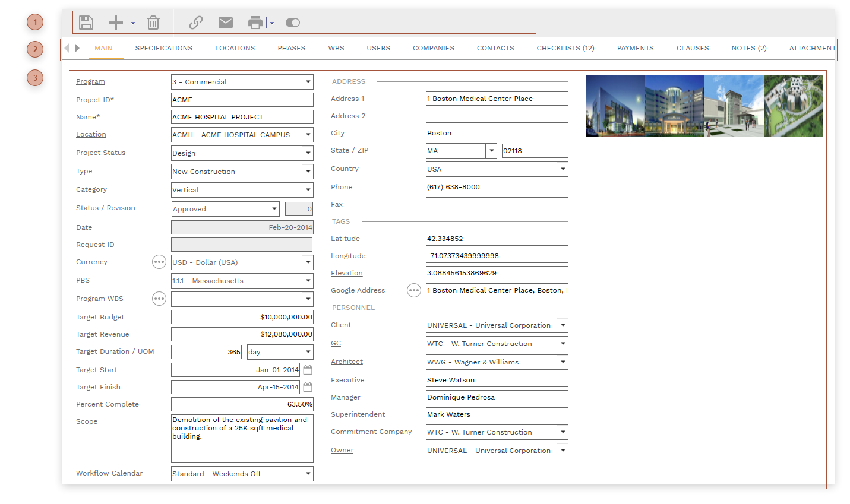
Task: Toggle the switch in the toolbar
Action: [x=293, y=23]
